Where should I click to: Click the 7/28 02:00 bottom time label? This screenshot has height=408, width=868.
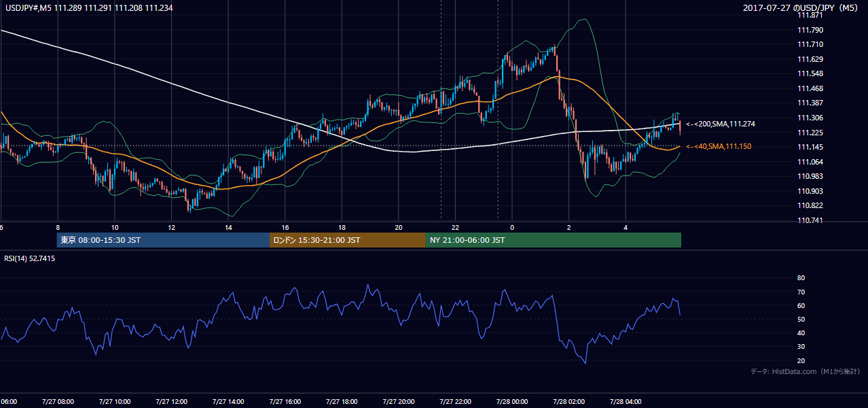(x=568, y=402)
